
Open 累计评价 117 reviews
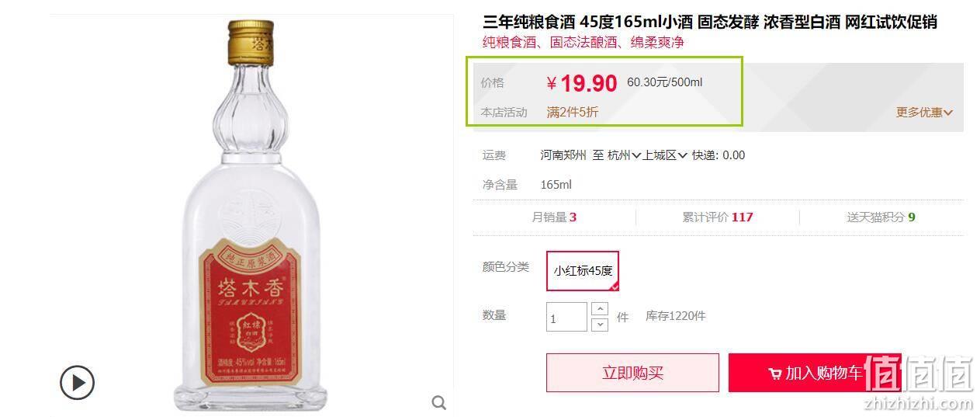[x=717, y=217]
